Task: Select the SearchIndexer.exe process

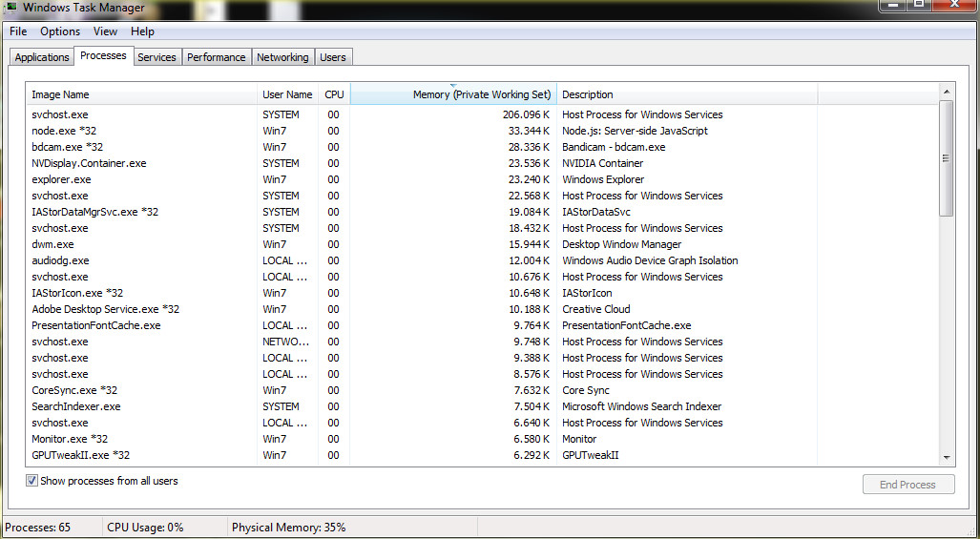Action: [76, 406]
